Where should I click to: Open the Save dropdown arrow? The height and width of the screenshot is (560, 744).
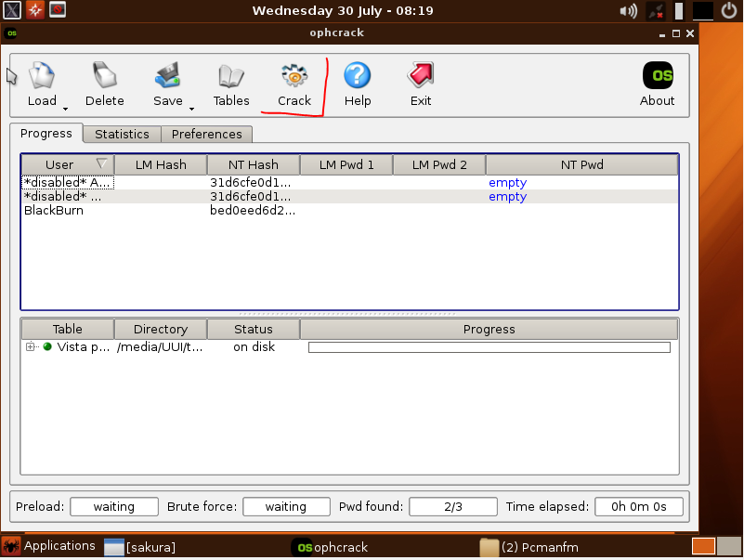coord(191,110)
